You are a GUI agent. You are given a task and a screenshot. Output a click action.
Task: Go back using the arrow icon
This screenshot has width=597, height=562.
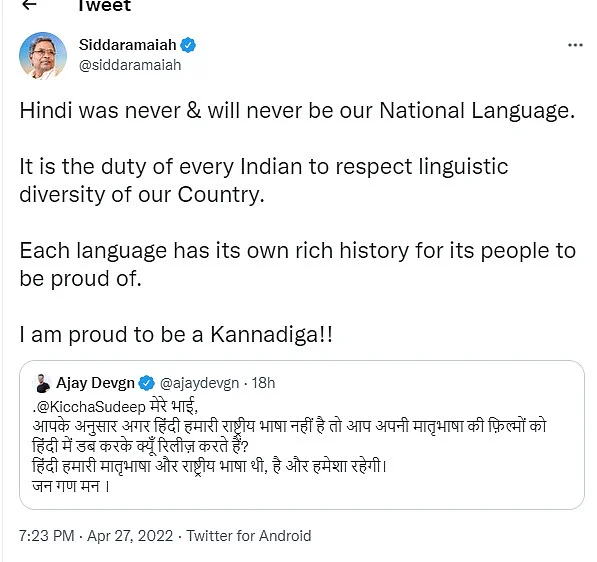click(29, 5)
